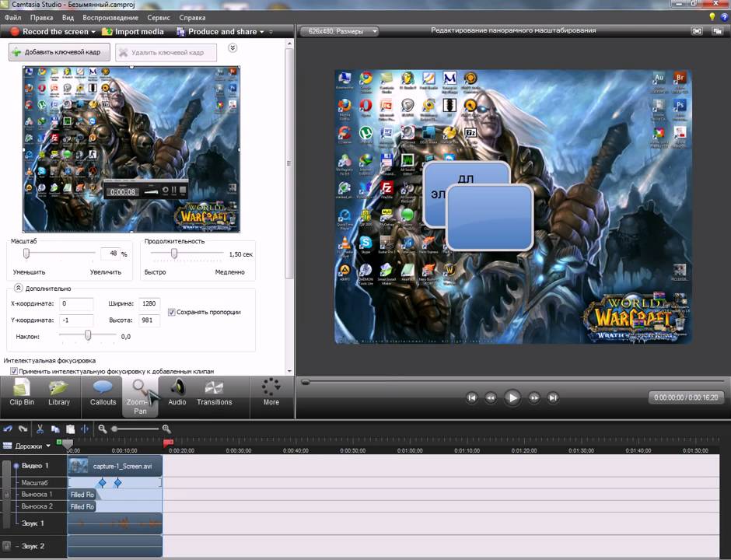This screenshot has height=560, width=731.
Task: Click the timeline zoom slider handle
Action: click(x=114, y=429)
